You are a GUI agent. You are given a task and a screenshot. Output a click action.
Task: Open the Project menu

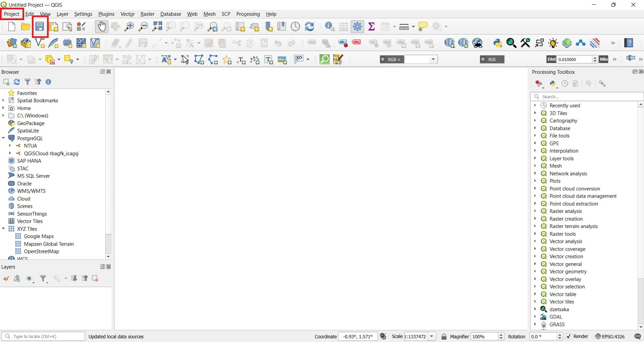click(12, 14)
